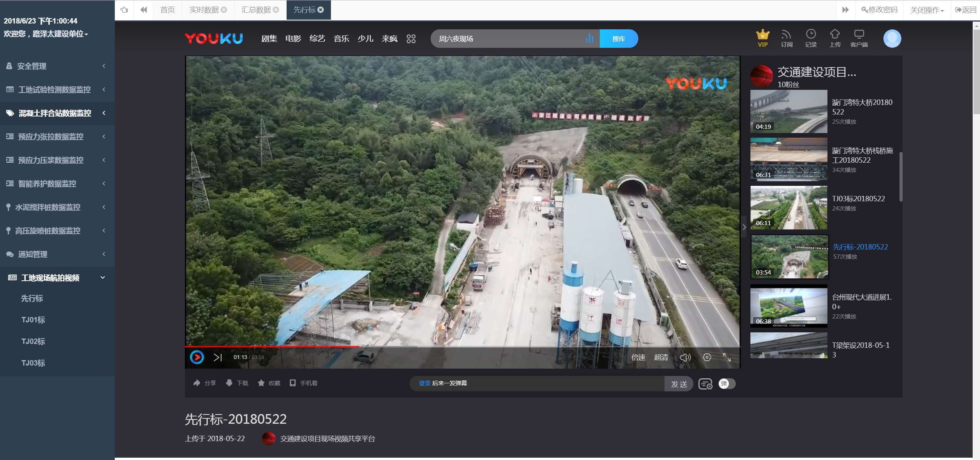This screenshot has width=980, height=460.
Task: Click the 搜库 search button
Action: coord(618,39)
